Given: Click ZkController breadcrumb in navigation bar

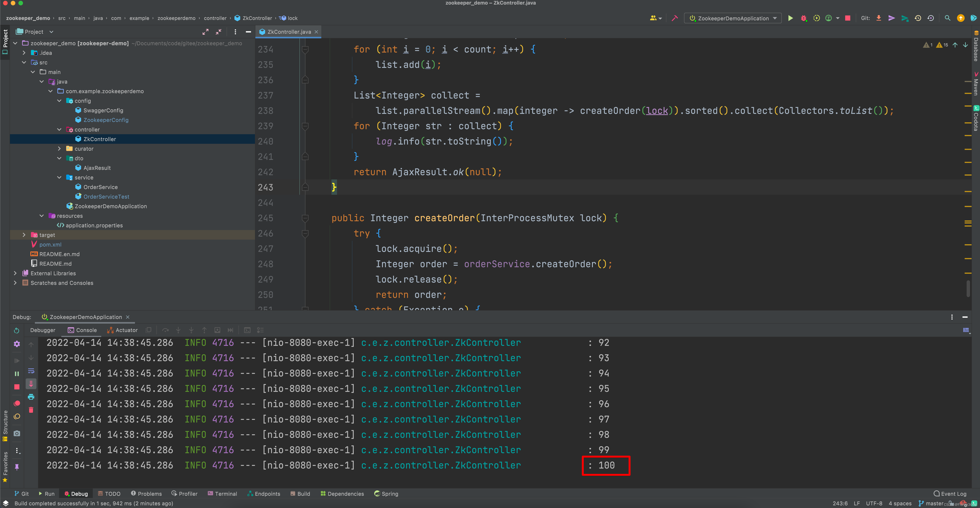Looking at the screenshot, I should click(253, 18).
